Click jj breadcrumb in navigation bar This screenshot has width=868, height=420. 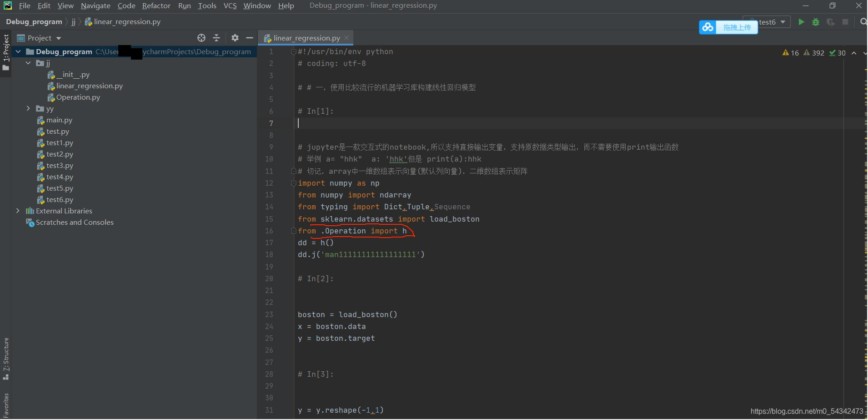[73, 21]
